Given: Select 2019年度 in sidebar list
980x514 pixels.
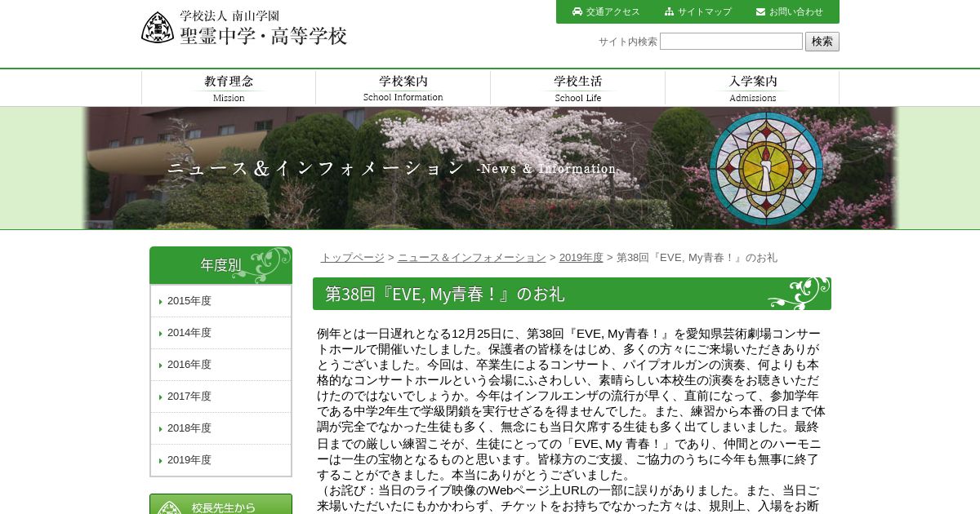Looking at the screenshot, I should [220, 460].
